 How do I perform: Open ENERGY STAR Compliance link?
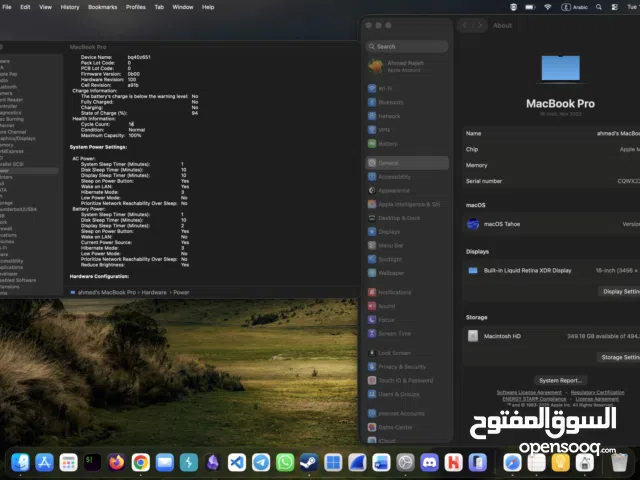(534, 399)
